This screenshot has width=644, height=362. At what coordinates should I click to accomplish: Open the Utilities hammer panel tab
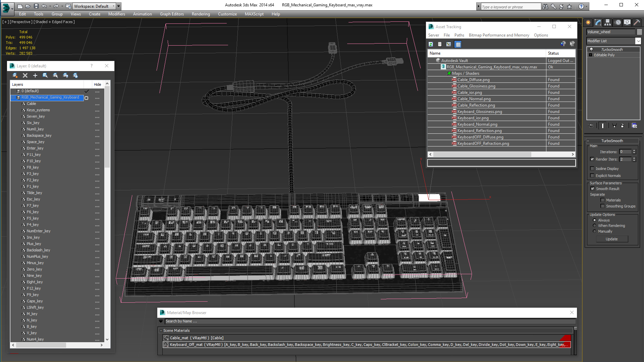click(636, 22)
